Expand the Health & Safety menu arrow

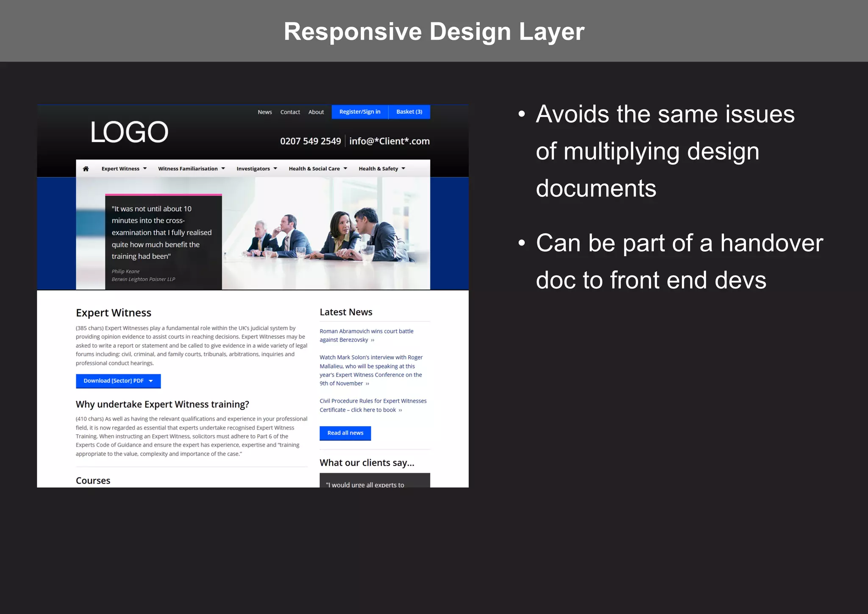(x=403, y=169)
